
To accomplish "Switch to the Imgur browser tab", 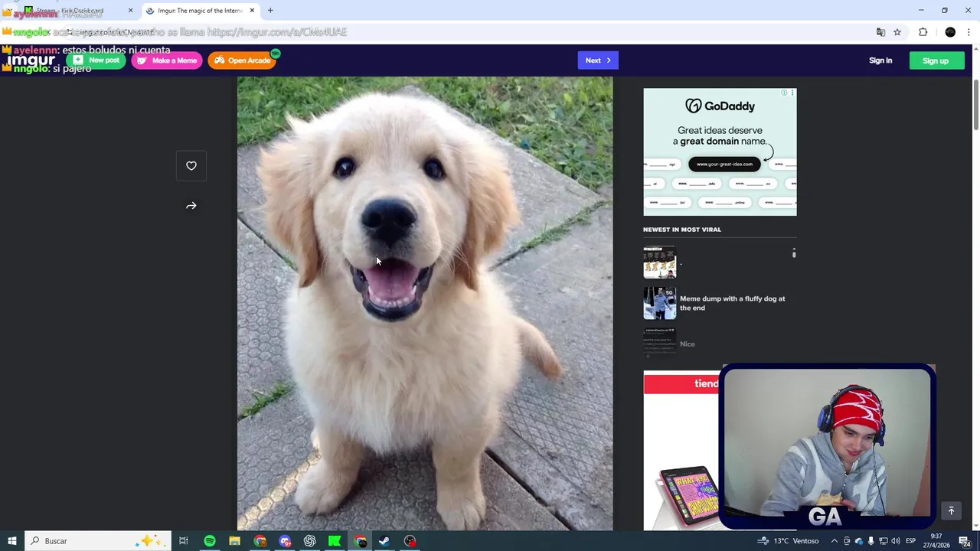I will 201,11.
